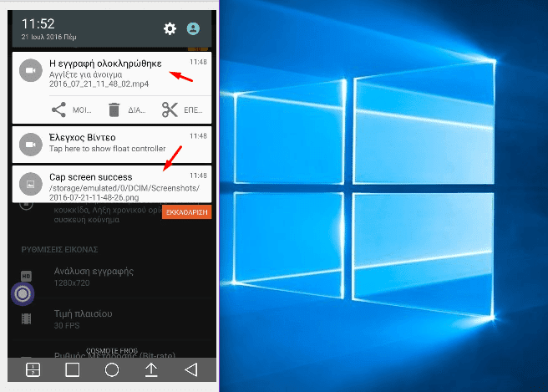Viewport: 548px width, 392px height.
Task: Tap the Αγγίξτε για άνοιγμα text
Action: tap(85, 74)
